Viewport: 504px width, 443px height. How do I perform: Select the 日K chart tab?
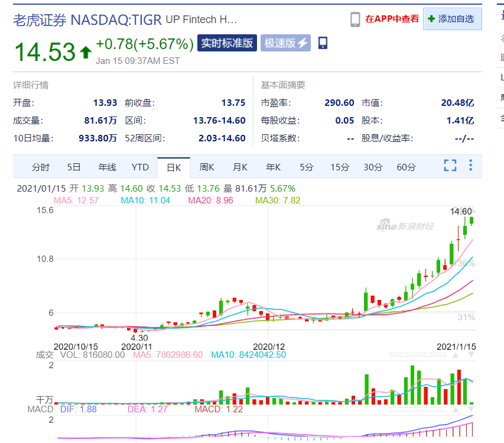[174, 167]
